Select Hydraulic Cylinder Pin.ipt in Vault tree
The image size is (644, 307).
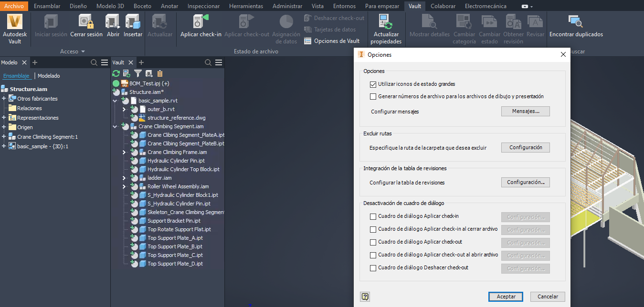tap(176, 161)
